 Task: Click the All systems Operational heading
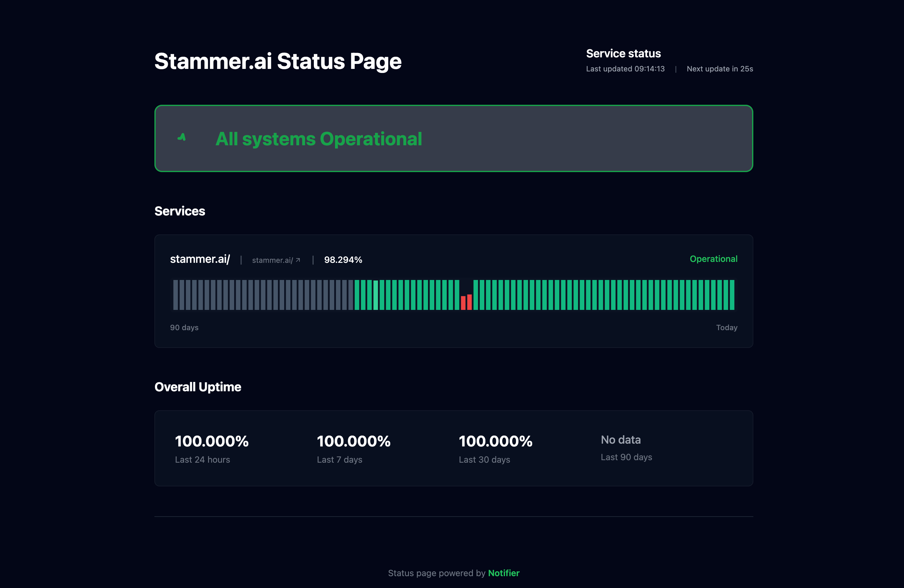coord(318,139)
